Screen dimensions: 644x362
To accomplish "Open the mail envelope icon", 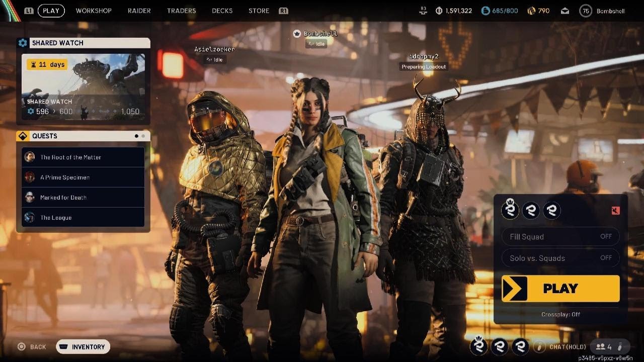I will [x=565, y=11].
